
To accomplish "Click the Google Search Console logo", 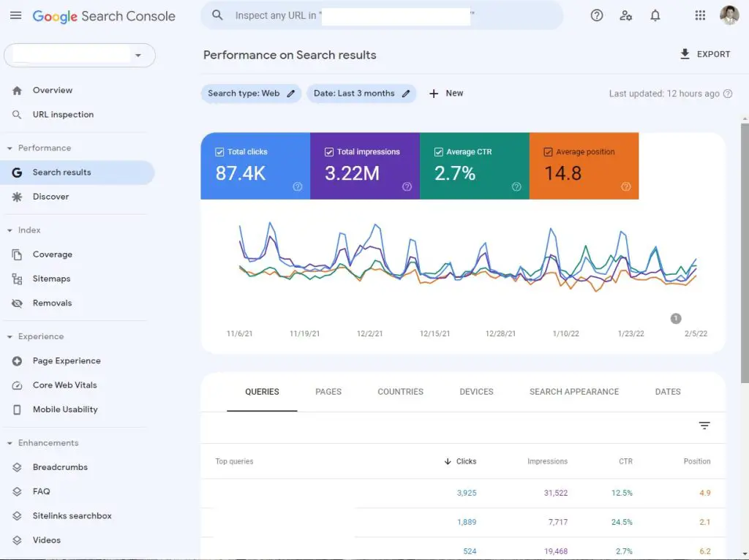I will tap(104, 16).
